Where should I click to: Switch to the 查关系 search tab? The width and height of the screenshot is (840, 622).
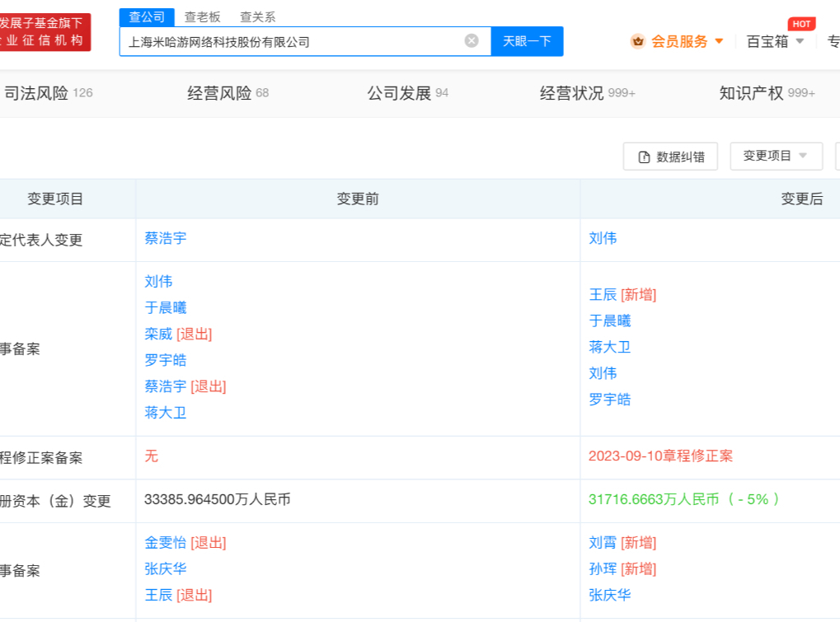click(257, 16)
